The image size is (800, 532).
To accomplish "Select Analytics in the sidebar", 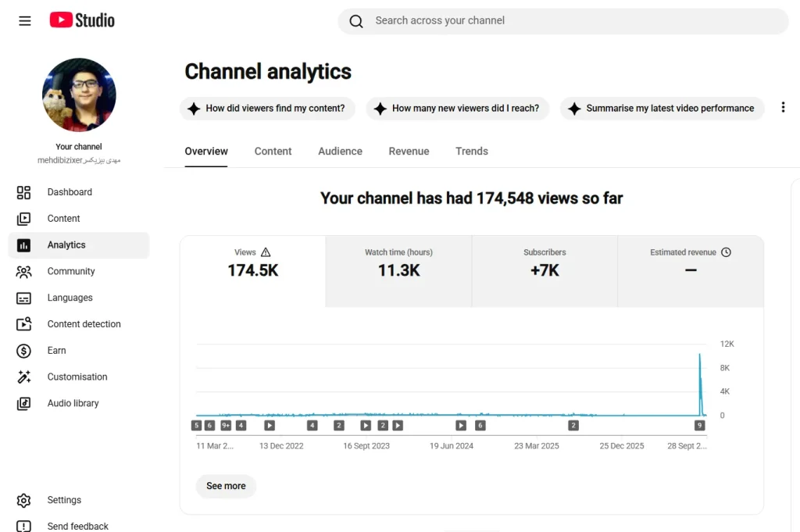I will pos(79,245).
